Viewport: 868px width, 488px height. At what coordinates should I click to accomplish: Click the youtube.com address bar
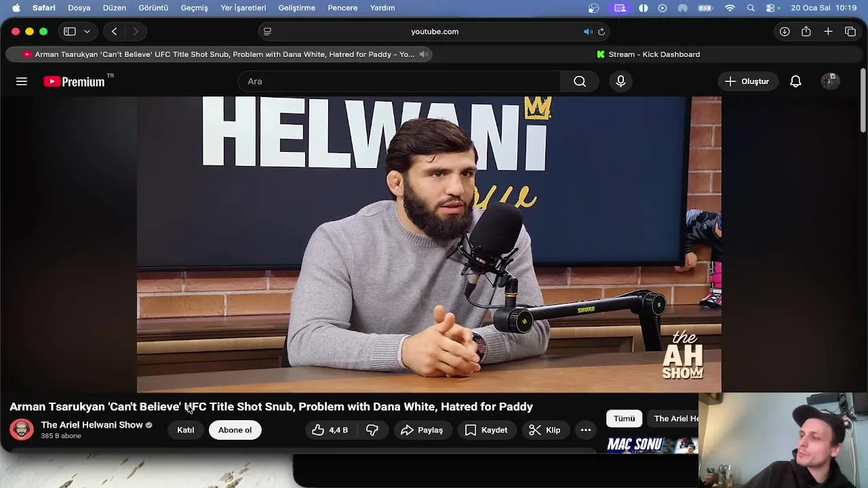[434, 31]
